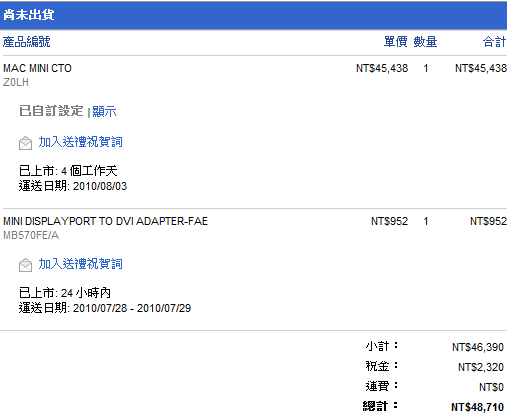507x416 pixels.
Task: Click the 數量 column header
Action: pos(425,42)
